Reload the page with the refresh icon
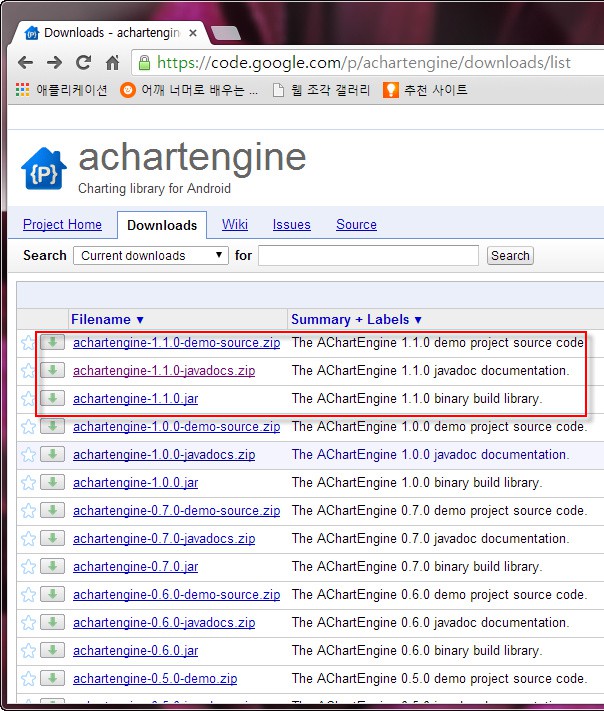This screenshot has width=604, height=711. coord(83,62)
